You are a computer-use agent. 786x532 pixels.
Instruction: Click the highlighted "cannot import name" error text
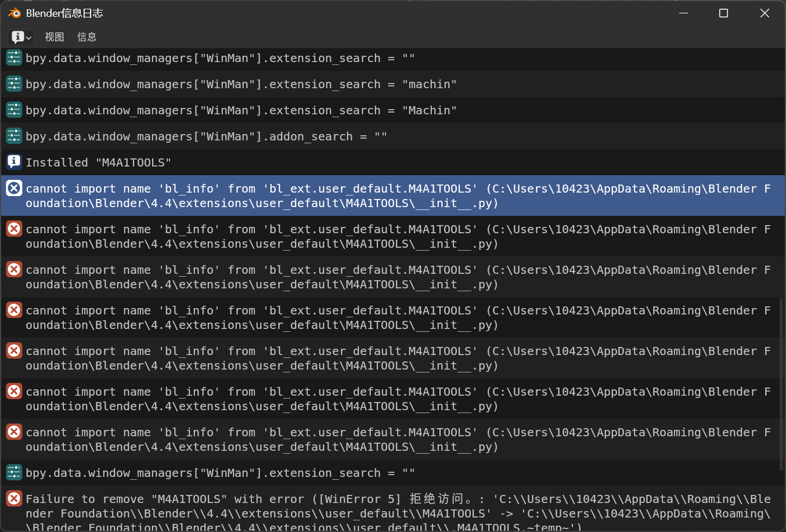click(398, 196)
